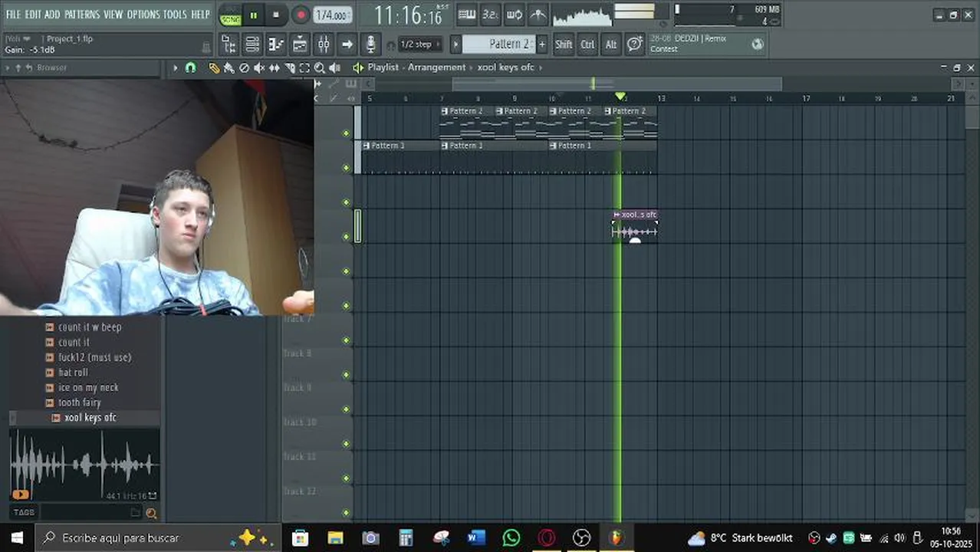Screen dimensions: 980x552
Task: Open the ADD menu
Action: (52, 15)
